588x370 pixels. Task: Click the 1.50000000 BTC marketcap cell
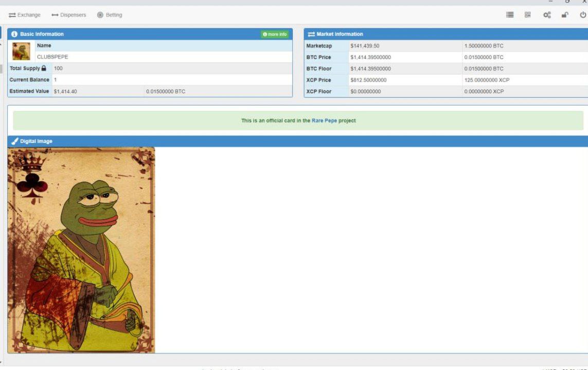click(x=525, y=46)
